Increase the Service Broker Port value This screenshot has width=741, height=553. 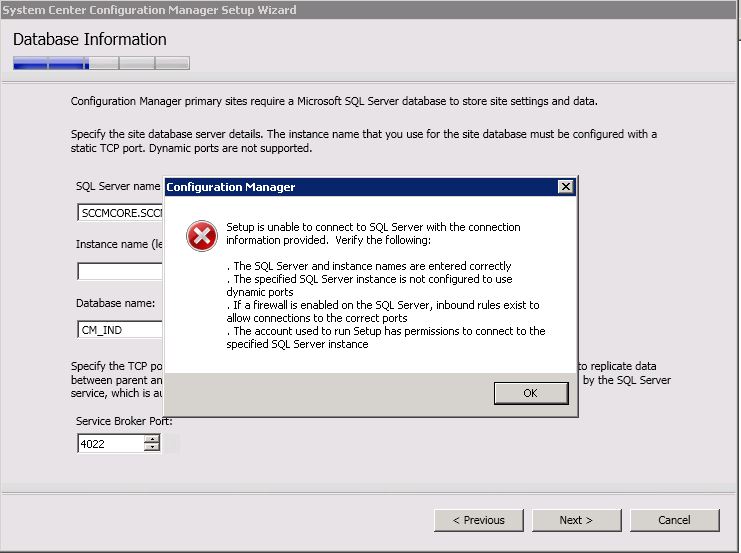pyautogui.click(x=152, y=439)
